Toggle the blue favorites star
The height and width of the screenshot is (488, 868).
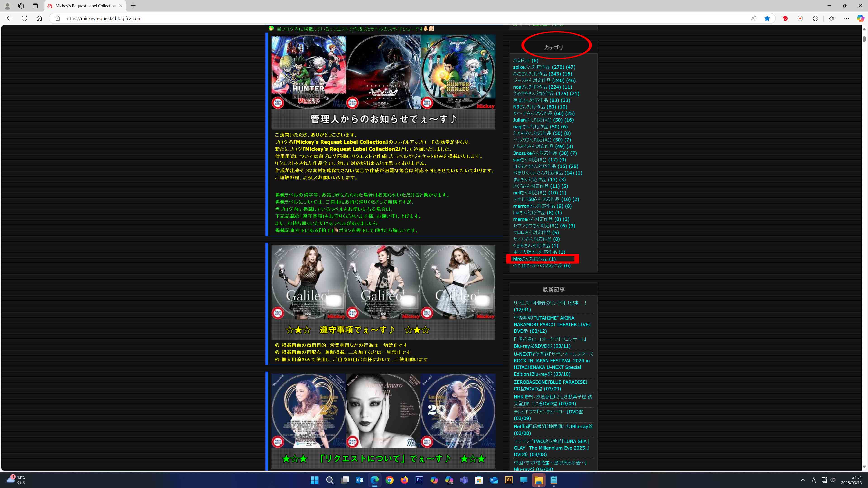pyautogui.click(x=767, y=18)
